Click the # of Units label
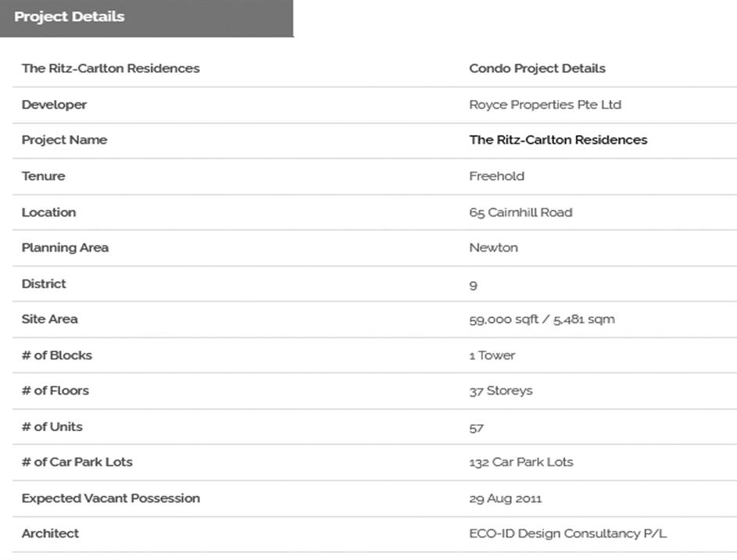737x560 pixels. [x=52, y=426]
